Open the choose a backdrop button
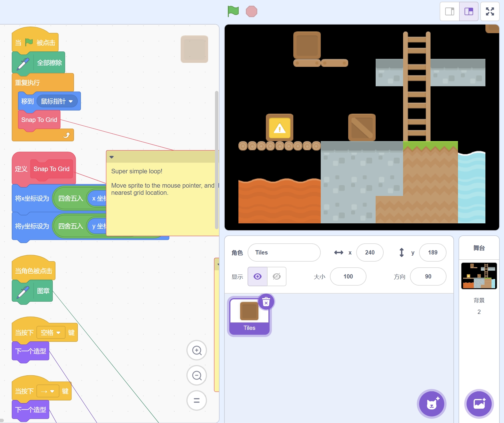This screenshot has width=504, height=423. pos(479,404)
